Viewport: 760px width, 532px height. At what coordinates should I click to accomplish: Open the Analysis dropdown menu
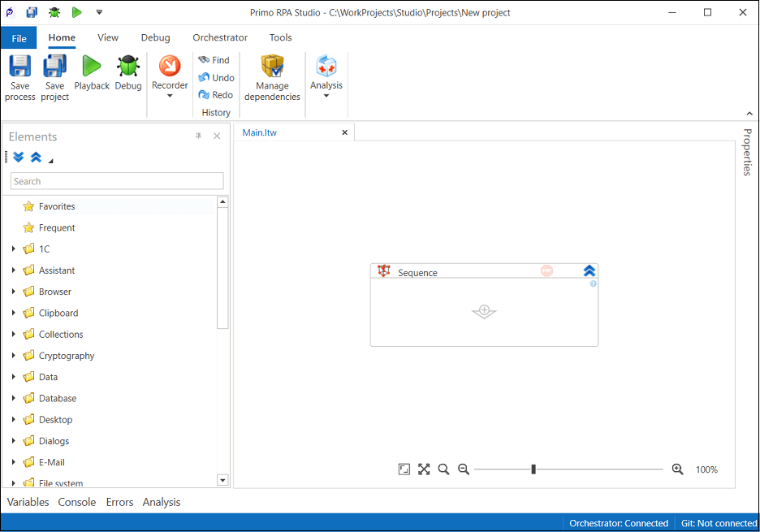point(326,96)
